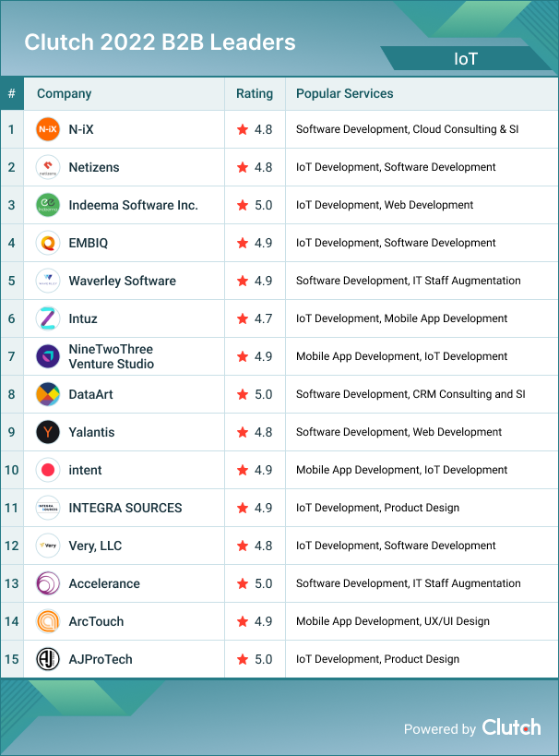Click the Intuz Z-shaped logo
The width and height of the screenshot is (559, 756).
48,318
